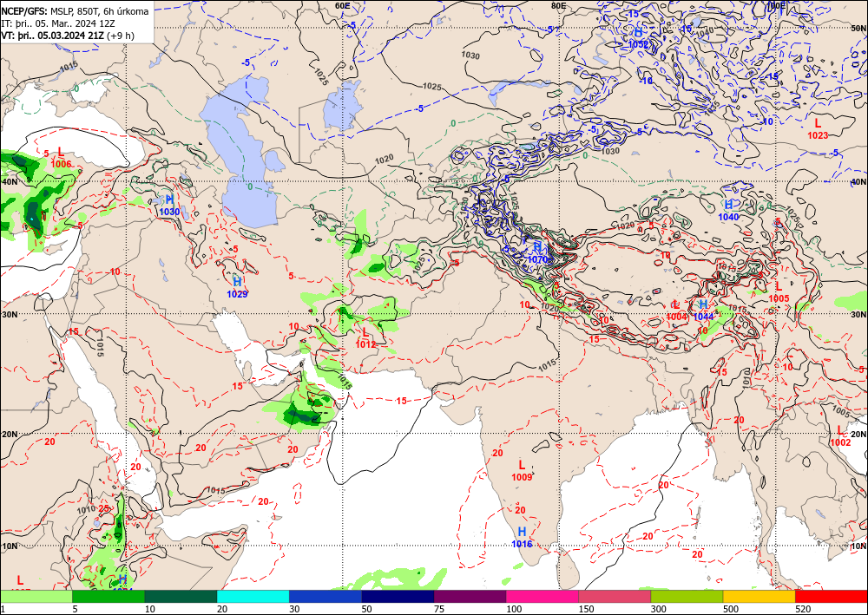Click the H 1016 high near southern India
868x615 pixels.
(522, 538)
